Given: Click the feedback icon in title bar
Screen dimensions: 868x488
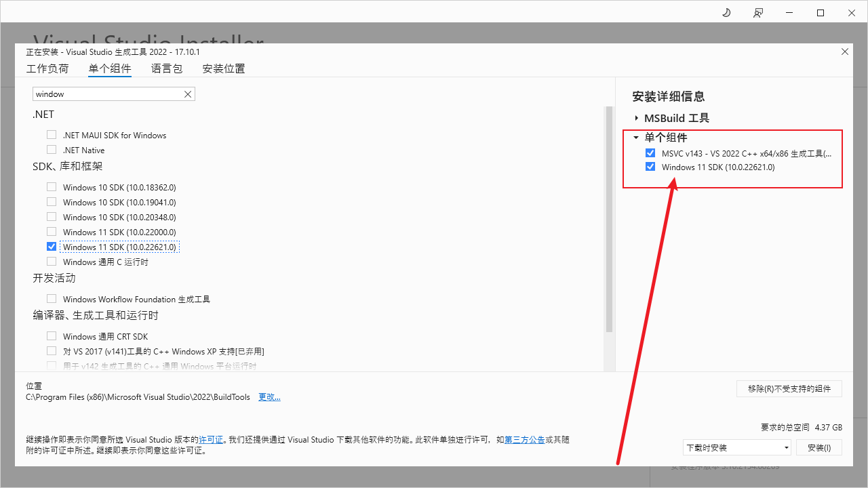Looking at the screenshot, I should [x=757, y=13].
